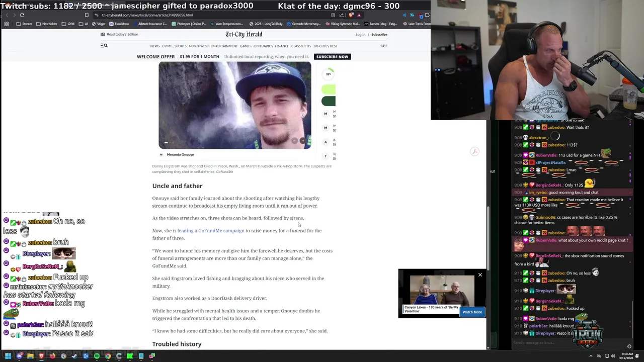
Task: Click the SUBSCRIBE NOW offer button
Action: tap(332, 57)
